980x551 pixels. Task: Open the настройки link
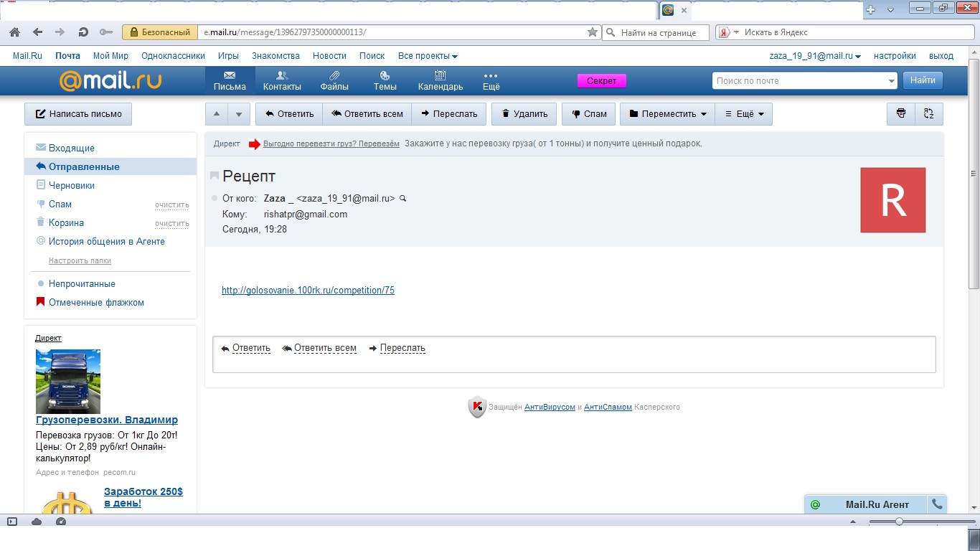click(x=895, y=56)
